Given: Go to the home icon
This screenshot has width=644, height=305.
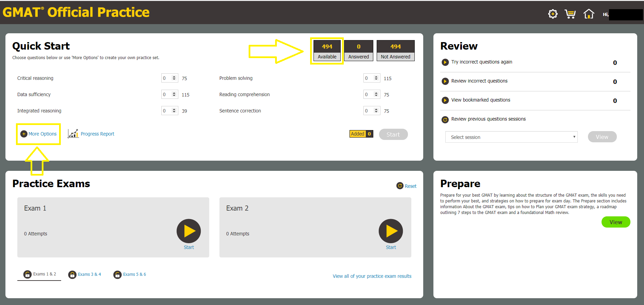Looking at the screenshot, I should point(589,14).
